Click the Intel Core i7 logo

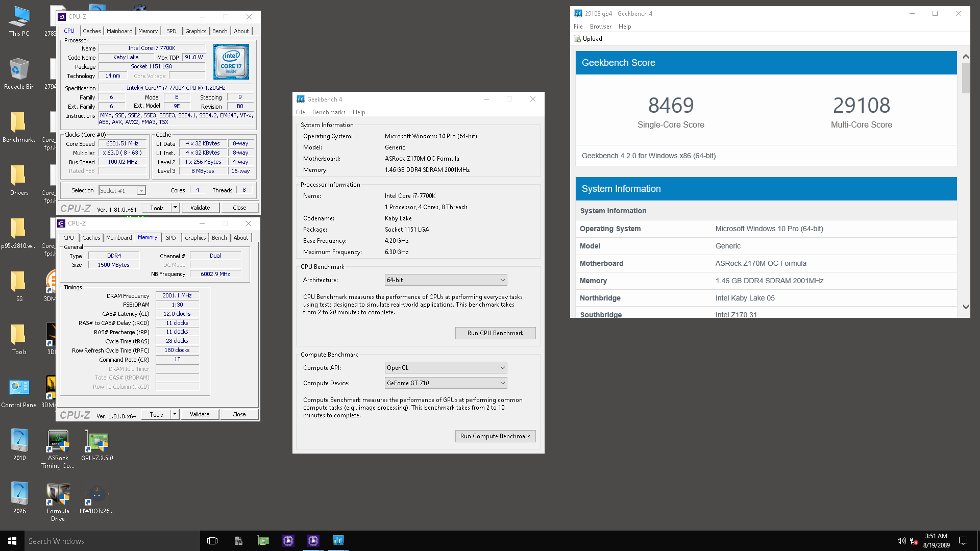(231, 62)
